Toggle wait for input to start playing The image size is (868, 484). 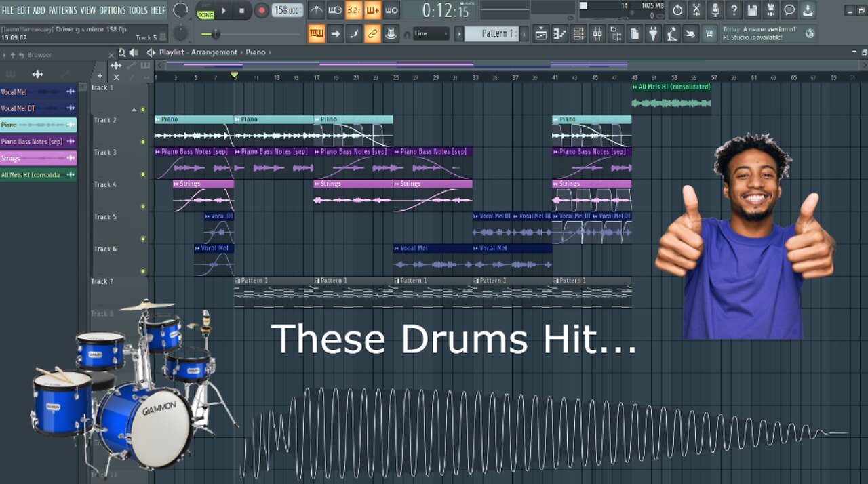click(x=335, y=10)
